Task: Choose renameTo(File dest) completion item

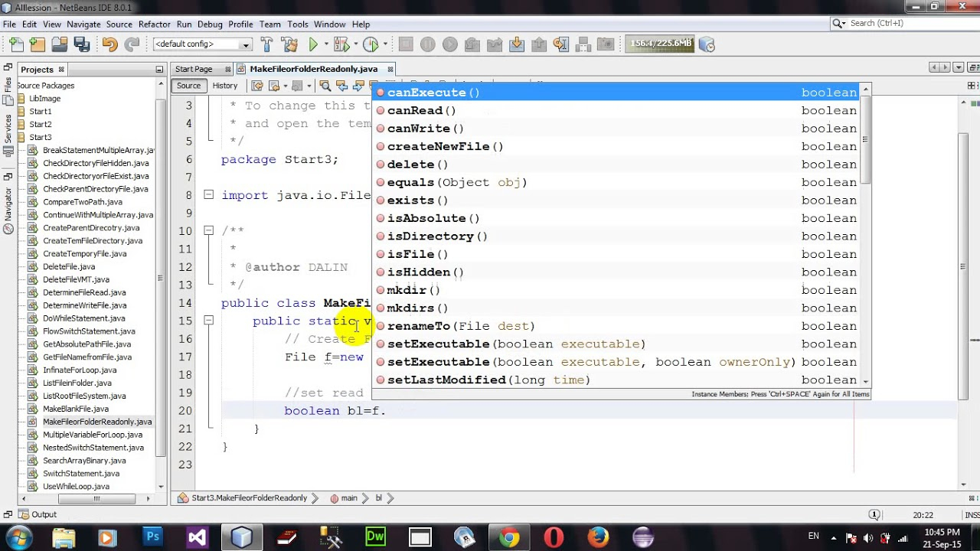Action: pyautogui.click(x=617, y=326)
